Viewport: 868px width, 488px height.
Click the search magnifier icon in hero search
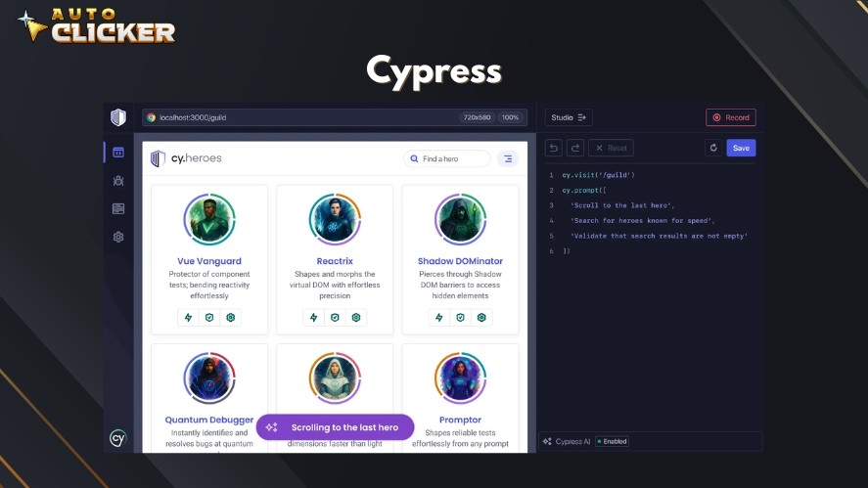coord(414,158)
